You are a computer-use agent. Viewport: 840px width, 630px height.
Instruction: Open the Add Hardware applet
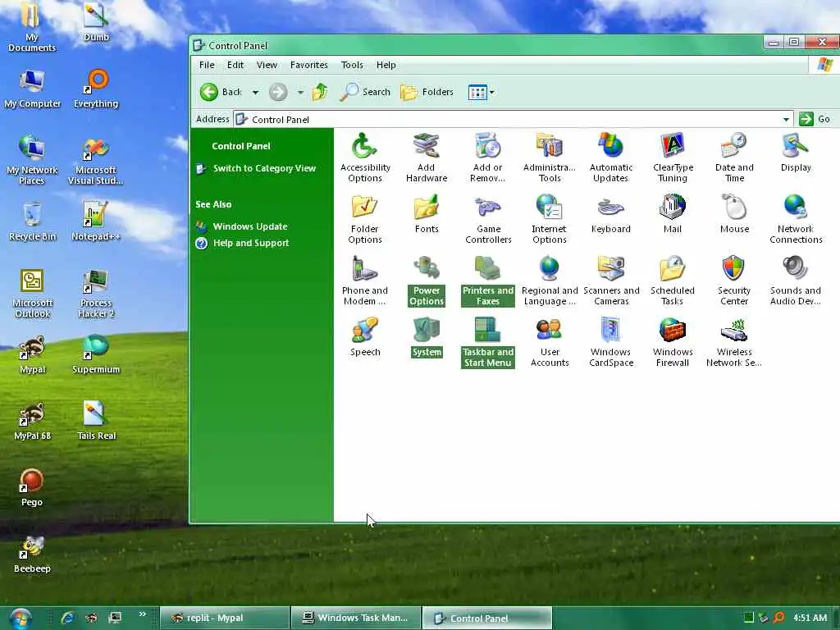pyautogui.click(x=427, y=157)
